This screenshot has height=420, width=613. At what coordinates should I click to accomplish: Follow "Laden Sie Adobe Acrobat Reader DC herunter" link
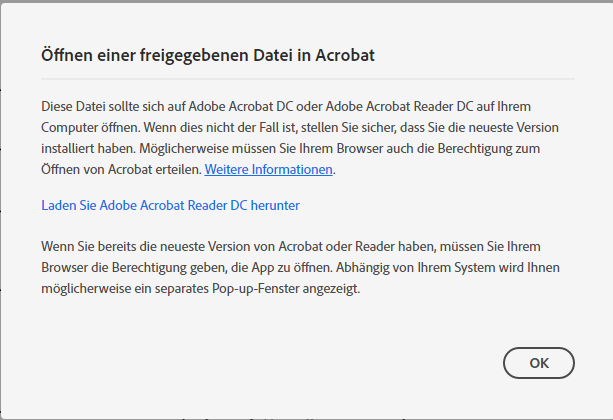click(170, 205)
